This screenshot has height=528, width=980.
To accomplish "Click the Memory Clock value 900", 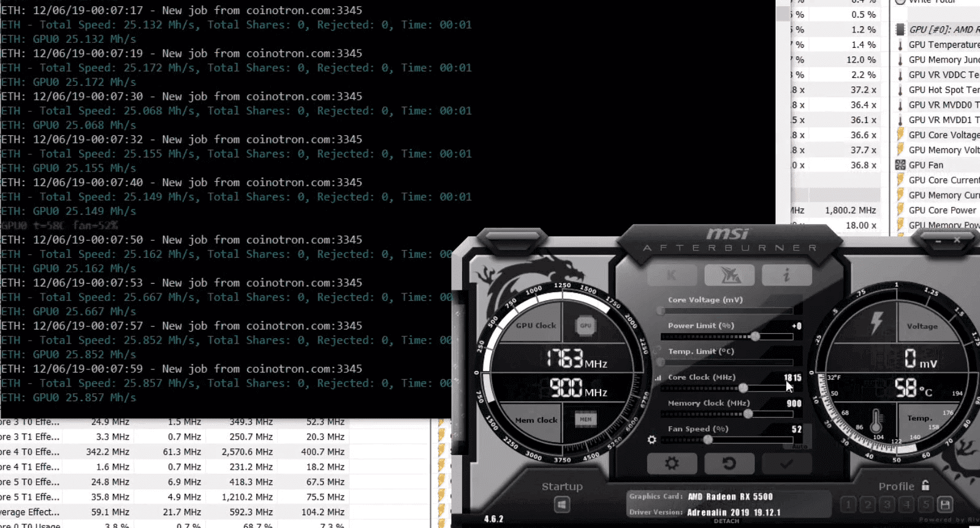I will 794,404.
